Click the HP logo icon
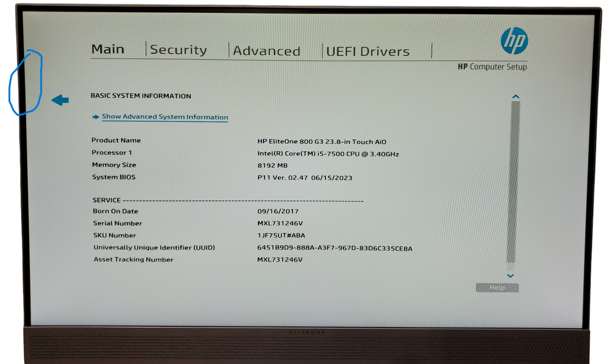 click(x=514, y=41)
